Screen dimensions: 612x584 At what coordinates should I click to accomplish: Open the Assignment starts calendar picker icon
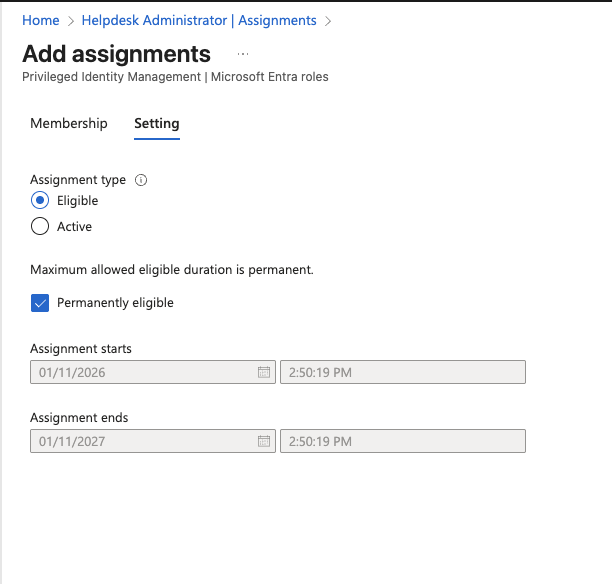point(264,372)
